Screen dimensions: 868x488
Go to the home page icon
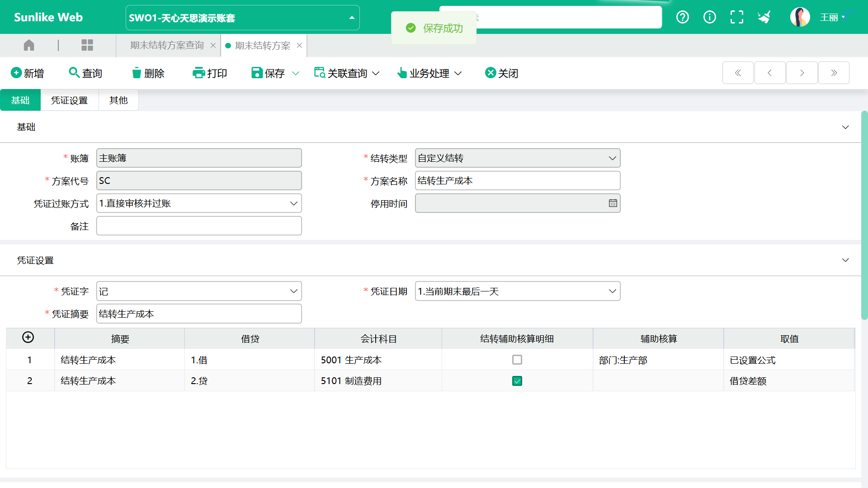[29, 45]
